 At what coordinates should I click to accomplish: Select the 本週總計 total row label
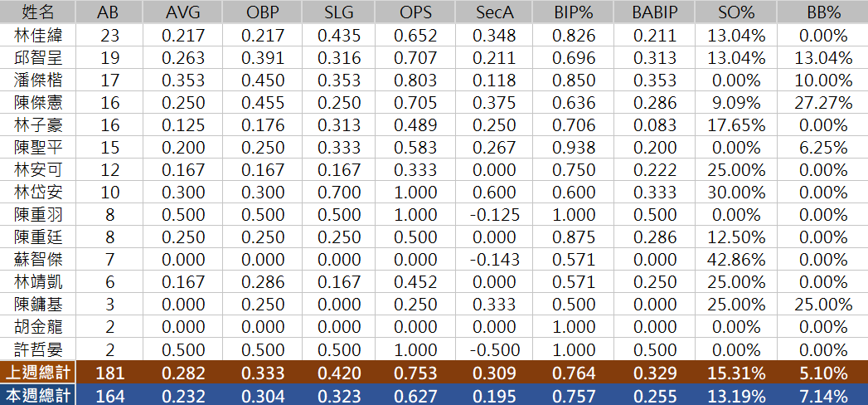37,395
